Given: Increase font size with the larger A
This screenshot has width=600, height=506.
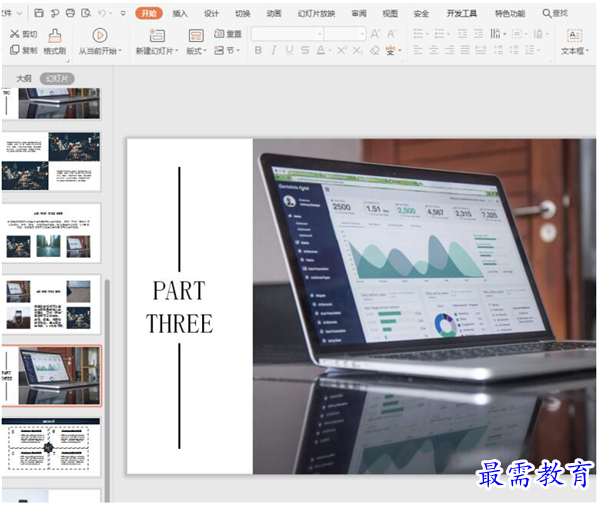Looking at the screenshot, I should 375,34.
